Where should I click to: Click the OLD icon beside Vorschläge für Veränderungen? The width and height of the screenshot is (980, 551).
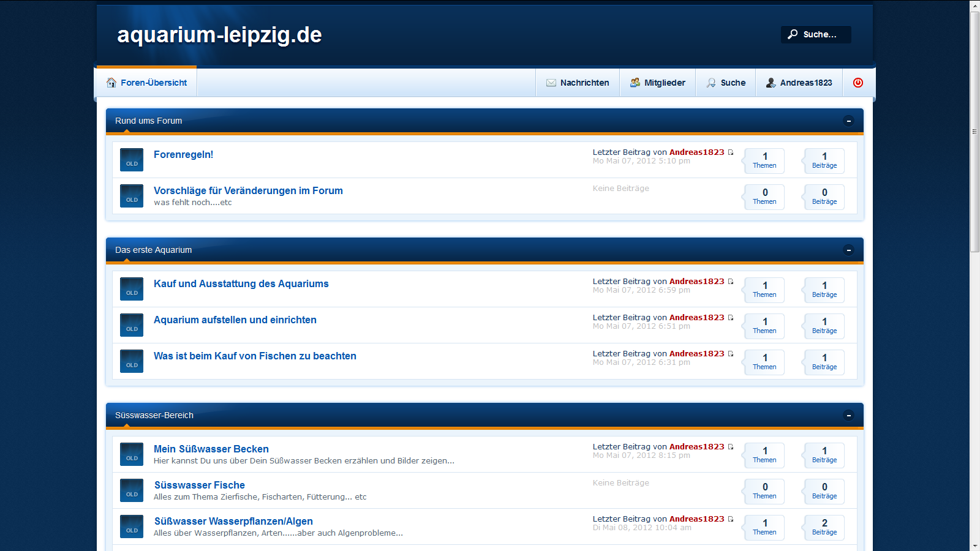click(x=132, y=196)
